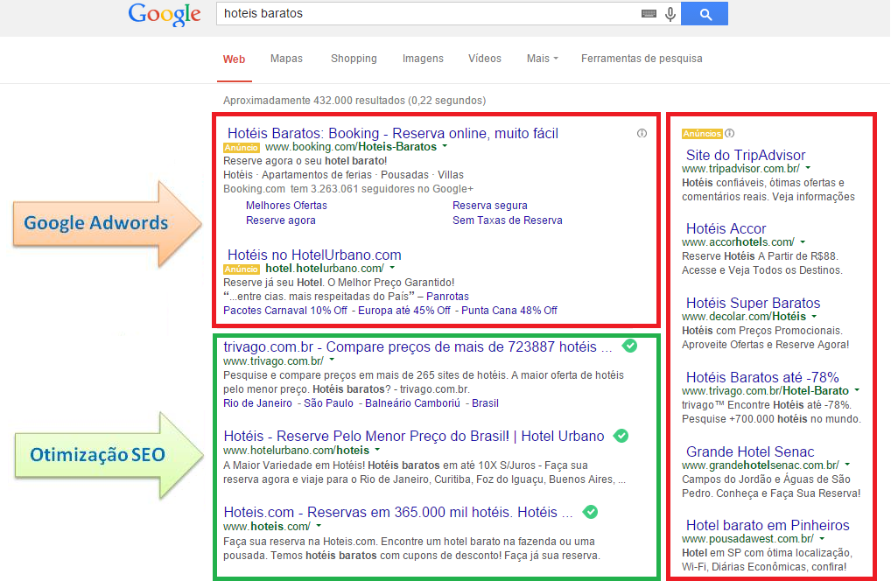
Task: Click the Reserva segura sitelink
Action: [x=490, y=206]
